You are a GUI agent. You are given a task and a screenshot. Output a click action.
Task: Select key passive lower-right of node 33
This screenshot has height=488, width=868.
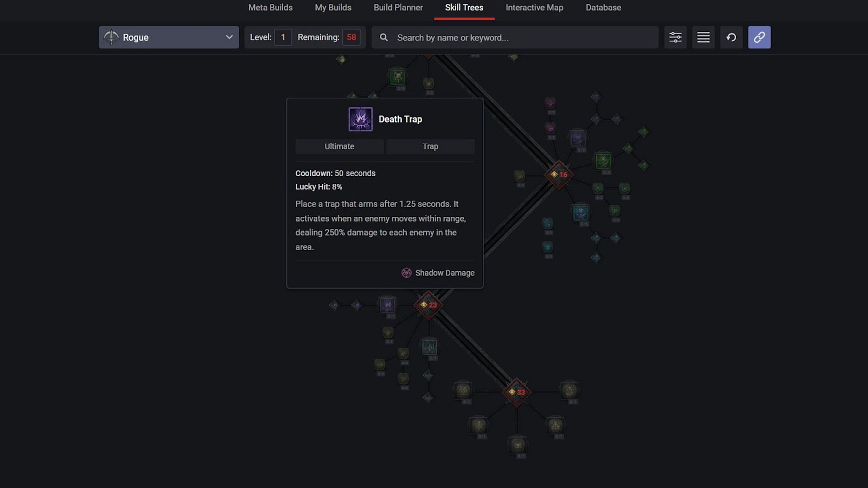(556, 425)
